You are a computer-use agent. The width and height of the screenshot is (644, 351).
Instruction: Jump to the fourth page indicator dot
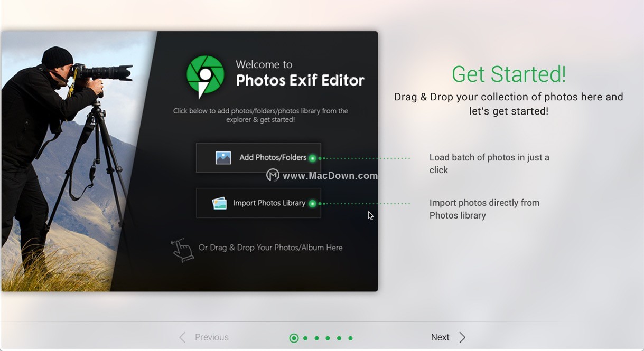click(328, 338)
